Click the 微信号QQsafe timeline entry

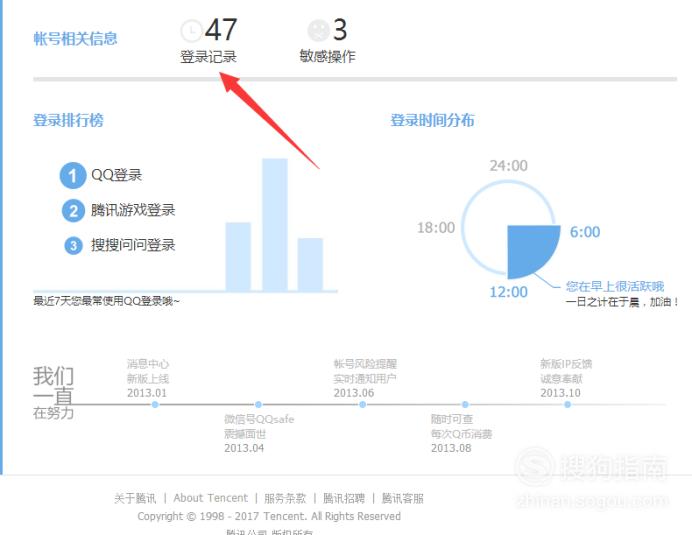tap(259, 433)
